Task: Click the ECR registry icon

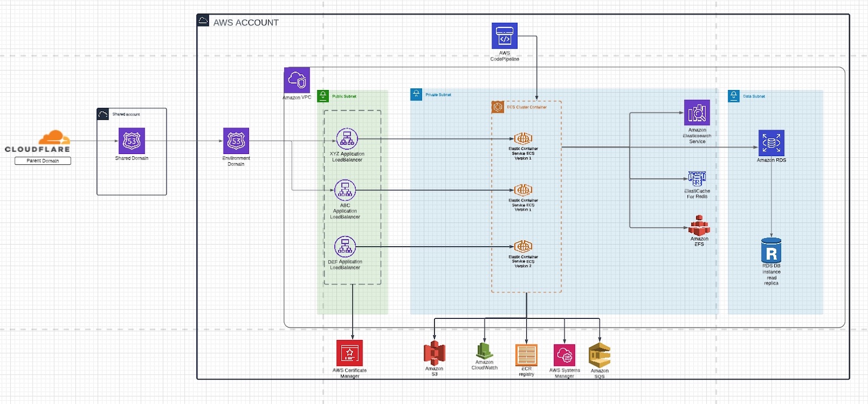Action: tap(526, 355)
